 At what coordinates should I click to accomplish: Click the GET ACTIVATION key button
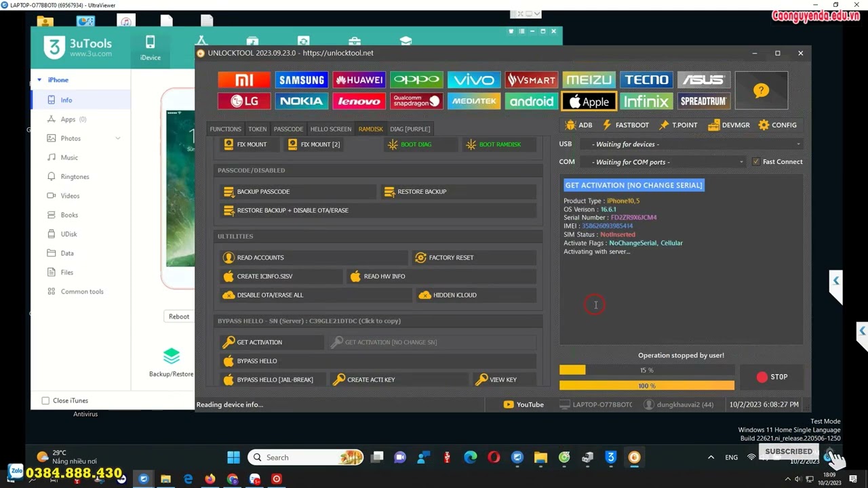tap(271, 342)
